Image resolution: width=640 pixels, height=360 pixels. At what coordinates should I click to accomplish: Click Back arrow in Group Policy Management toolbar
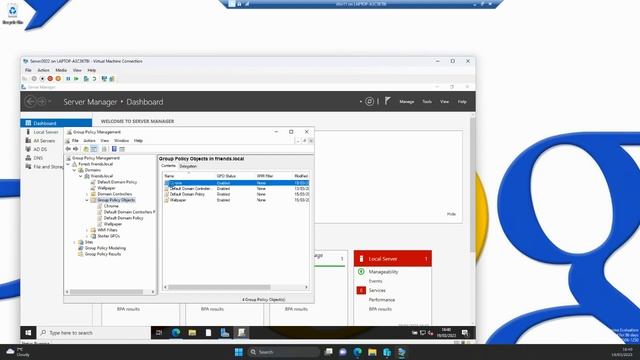pyautogui.click(x=68, y=149)
